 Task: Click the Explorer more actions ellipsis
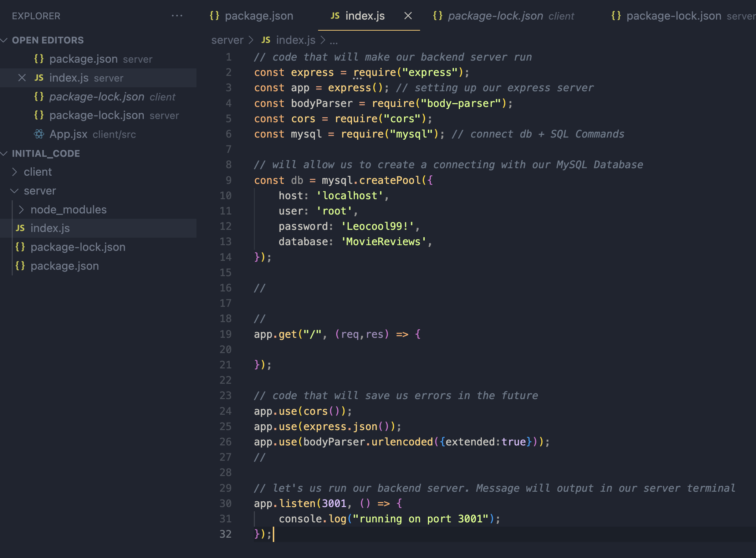[177, 16]
